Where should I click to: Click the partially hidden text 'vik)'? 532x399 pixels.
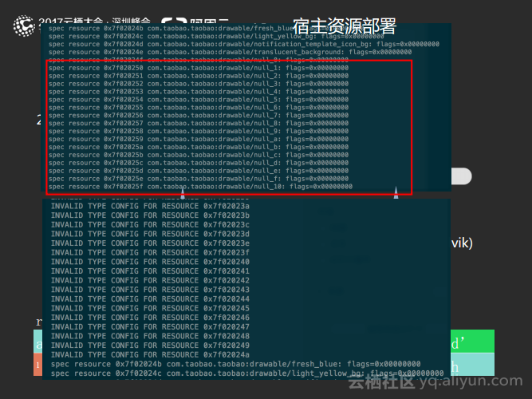462,243
